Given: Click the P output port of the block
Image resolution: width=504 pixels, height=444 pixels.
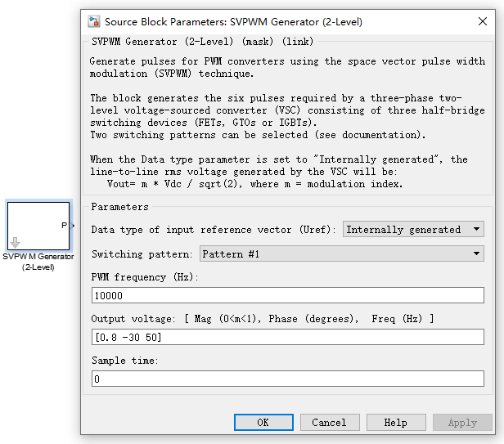Looking at the screenshot, I should point(65,225).
